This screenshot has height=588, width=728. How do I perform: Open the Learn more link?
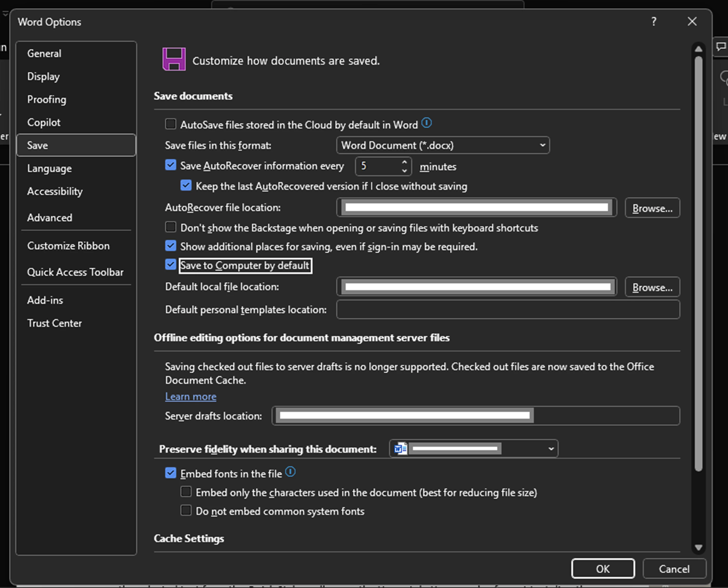click(191, 396)
